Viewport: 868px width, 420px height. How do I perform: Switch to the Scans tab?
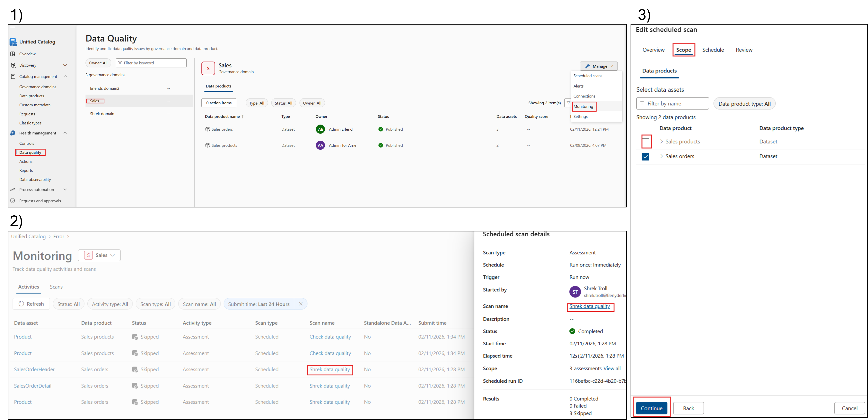56,287
